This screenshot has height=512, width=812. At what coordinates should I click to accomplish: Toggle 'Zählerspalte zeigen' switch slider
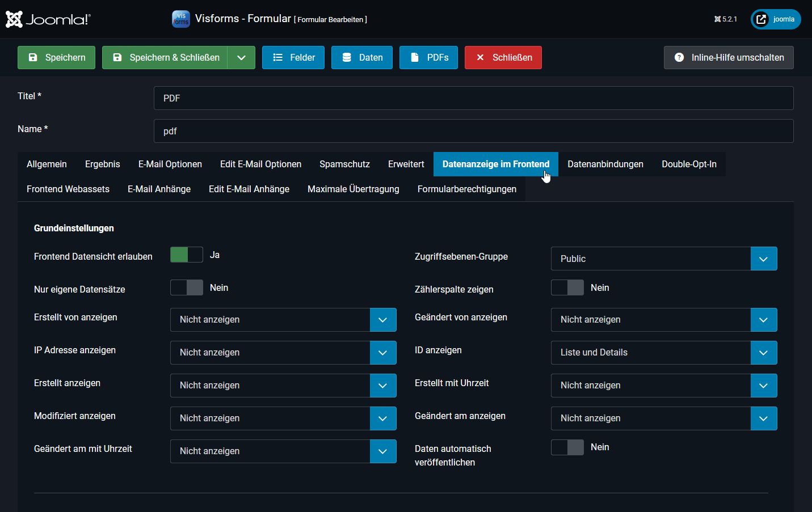(567, 287)
